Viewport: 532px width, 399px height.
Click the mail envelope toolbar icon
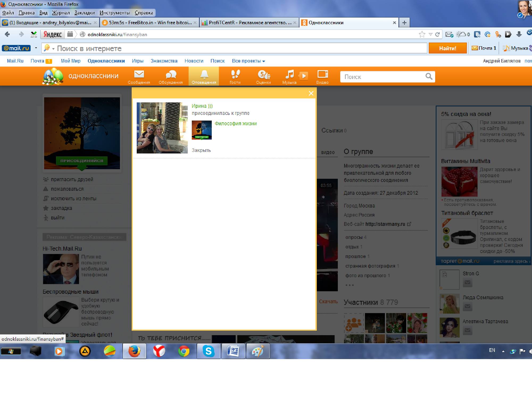pyautogui.click(x=449, y=34)
